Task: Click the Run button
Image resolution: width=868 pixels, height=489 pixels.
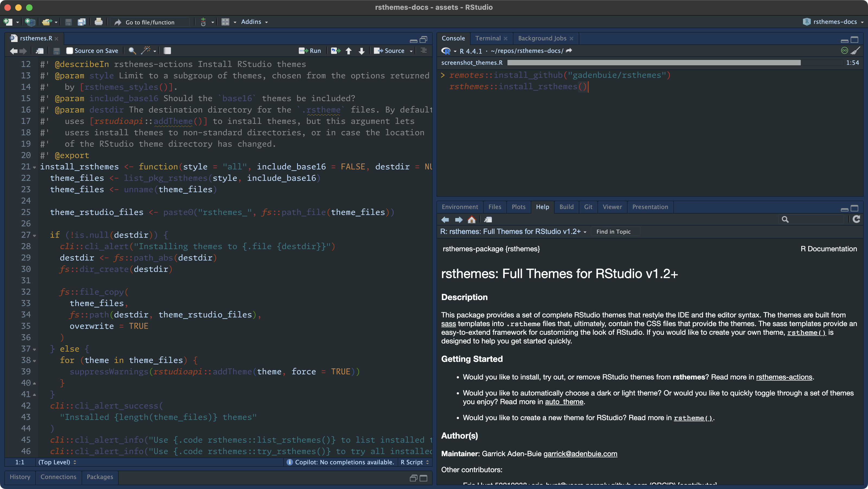Action: pos(310,50)
